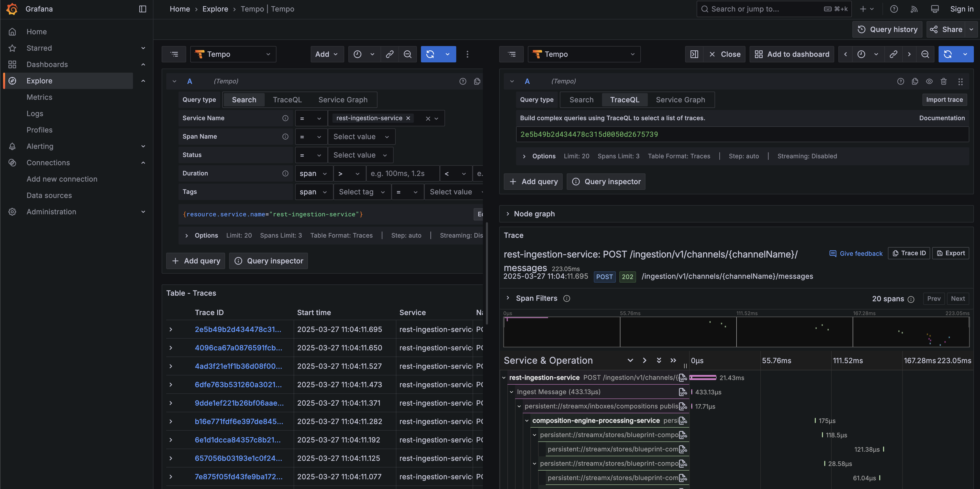This screenshot has width=980, height=489.
Task: Open trace 6dfe763b531260a3021 link
Action: coord(238,385)
